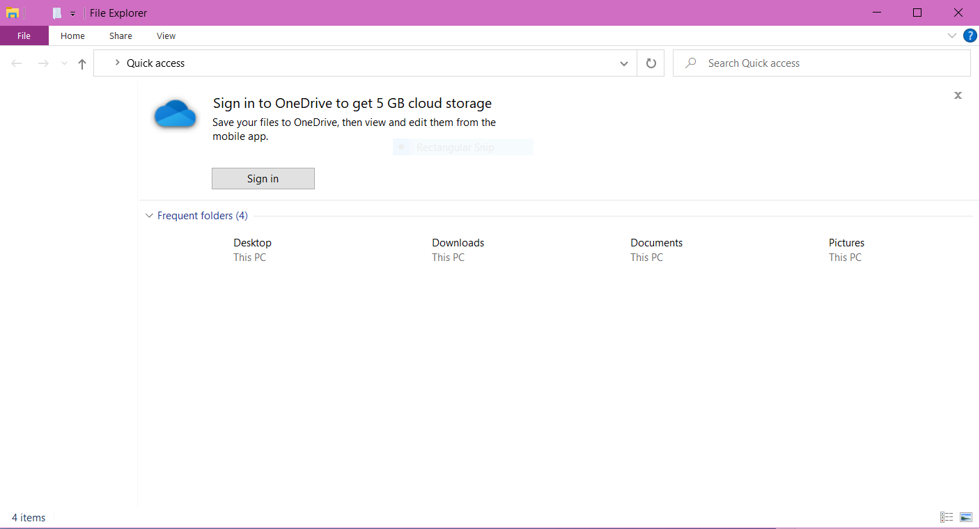The image size is (980, 529).
Task: Select the Pictures folder
Action: tap(846, 250)
